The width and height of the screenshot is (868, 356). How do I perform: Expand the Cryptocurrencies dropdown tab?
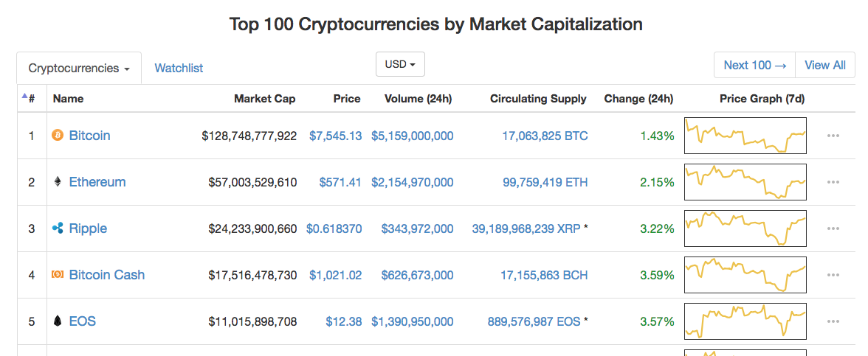pyautogui.click(x=79, y=68)
